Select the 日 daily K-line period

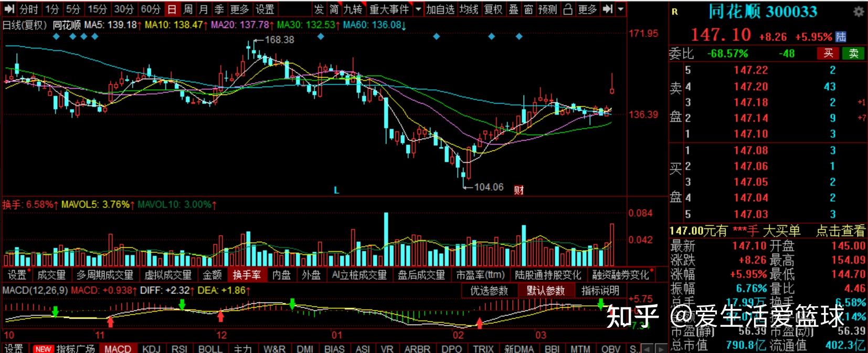(x=172, y=9)
